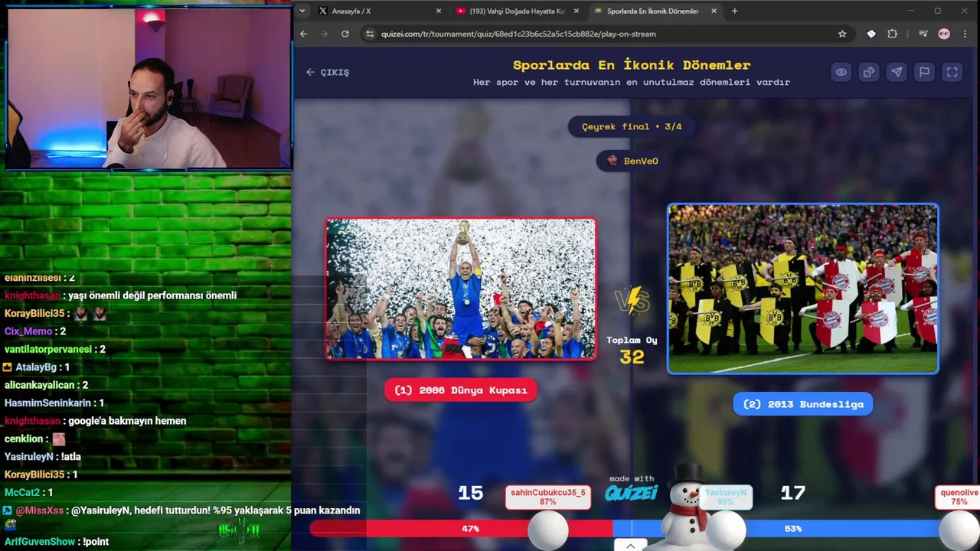
Task: Open a new browser tab
Action: pyautogui.click(x=734, y=11)
